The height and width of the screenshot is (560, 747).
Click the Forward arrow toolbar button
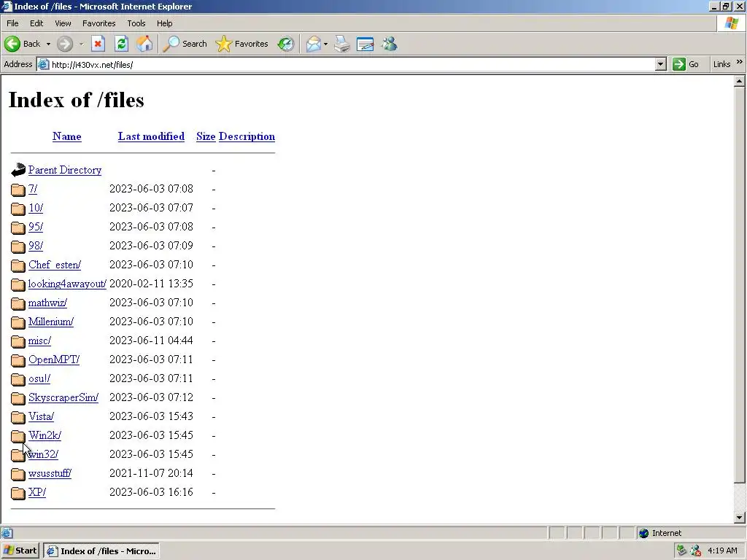(65, 44)
